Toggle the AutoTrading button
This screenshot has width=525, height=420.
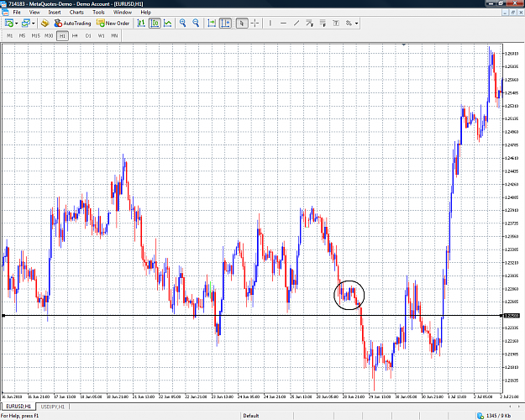pyautogui.click(x=72, y=24)
